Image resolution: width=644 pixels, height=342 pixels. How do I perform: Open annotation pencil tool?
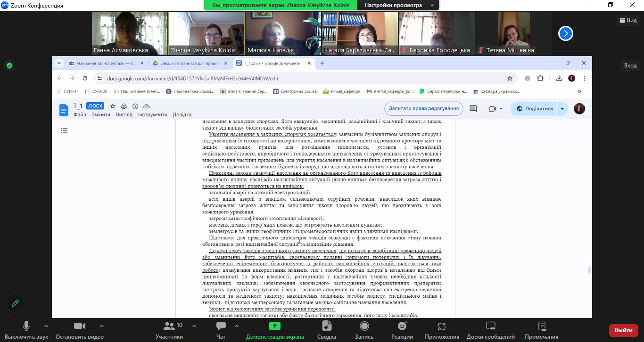[15, 303]
